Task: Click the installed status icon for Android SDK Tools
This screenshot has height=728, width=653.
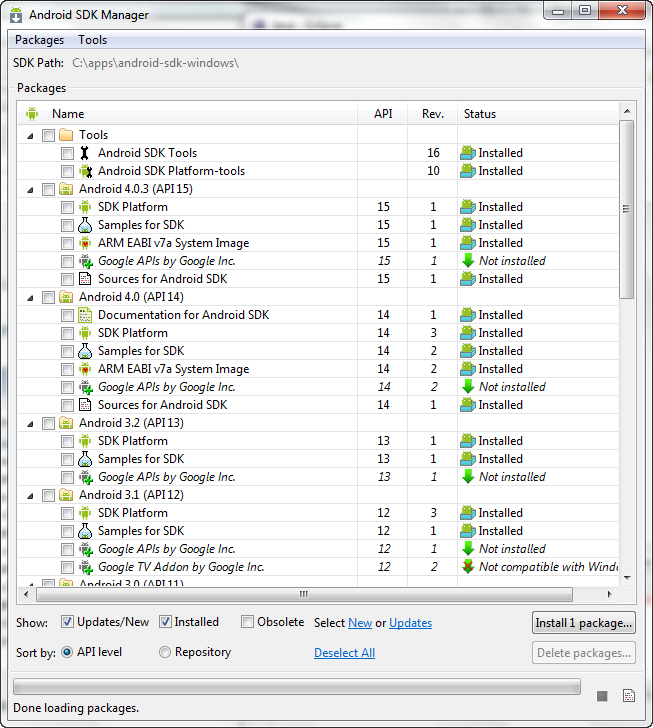Action: [468, 153]
